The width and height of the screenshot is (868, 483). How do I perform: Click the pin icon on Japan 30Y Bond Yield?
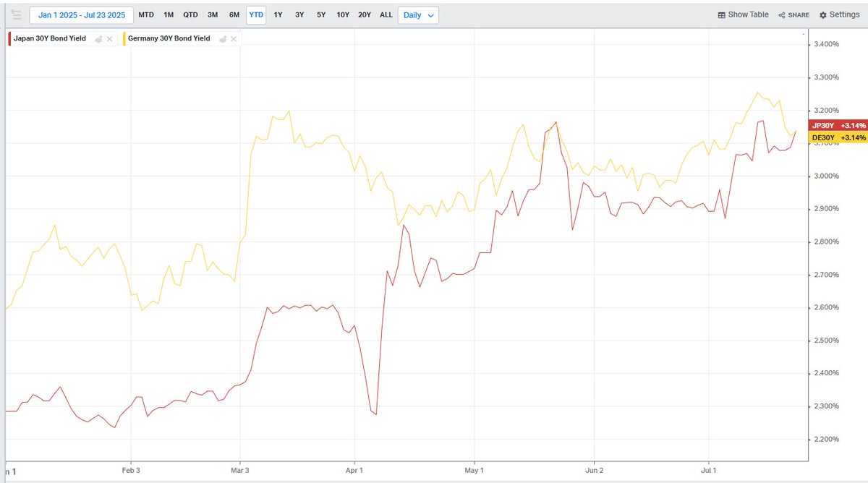[x=99, y=39]
